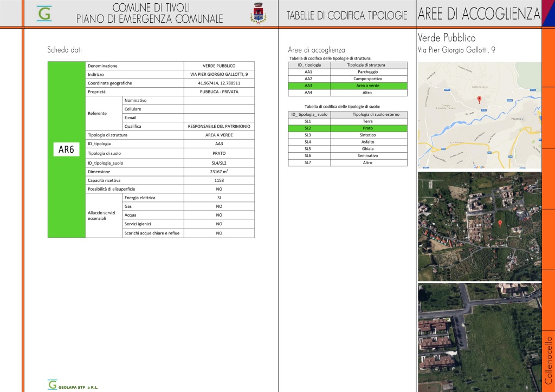
Task: Click the "Energia elettrica" sub-row label
Action: tap(140, 198)
